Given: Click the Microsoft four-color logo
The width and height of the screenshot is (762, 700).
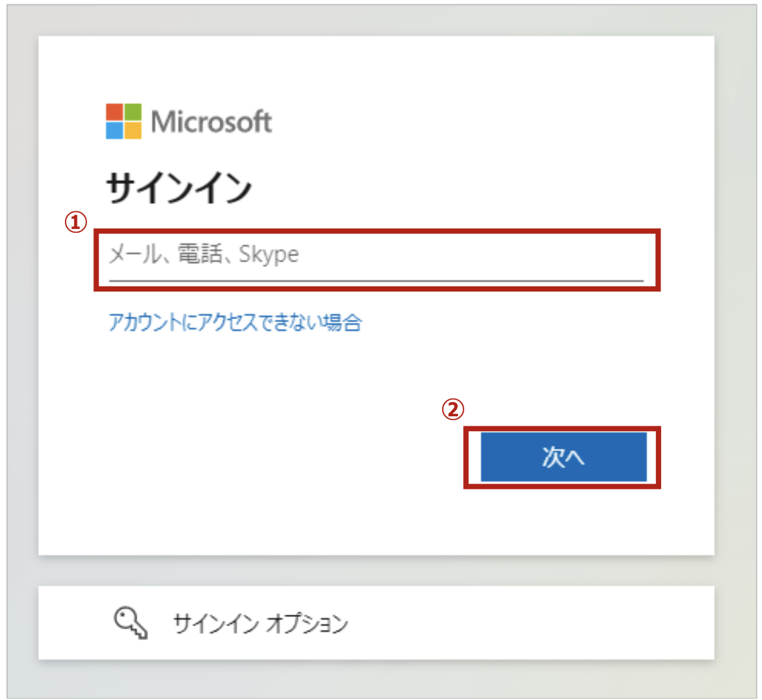Looking at the screenshot, I should point(124,121).
